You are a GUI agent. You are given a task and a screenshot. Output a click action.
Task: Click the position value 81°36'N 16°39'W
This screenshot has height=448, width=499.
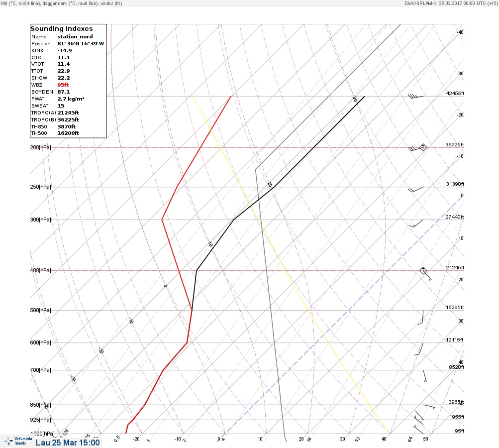[x=81, y=44]
